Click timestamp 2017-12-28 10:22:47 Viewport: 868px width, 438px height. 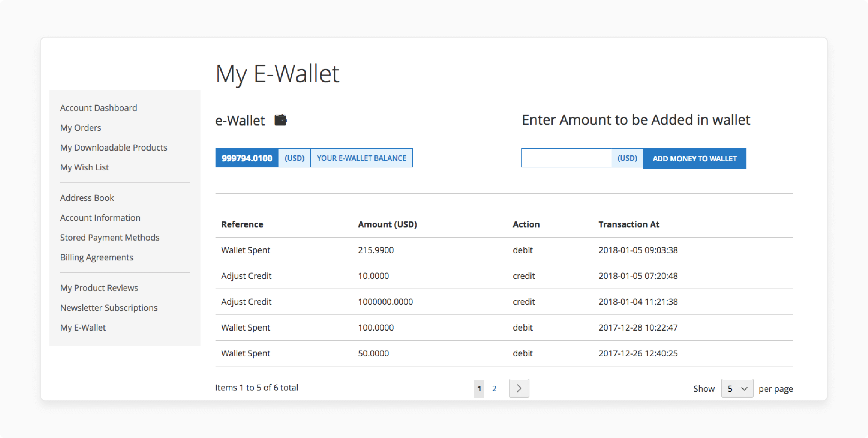tap(638, 328)
